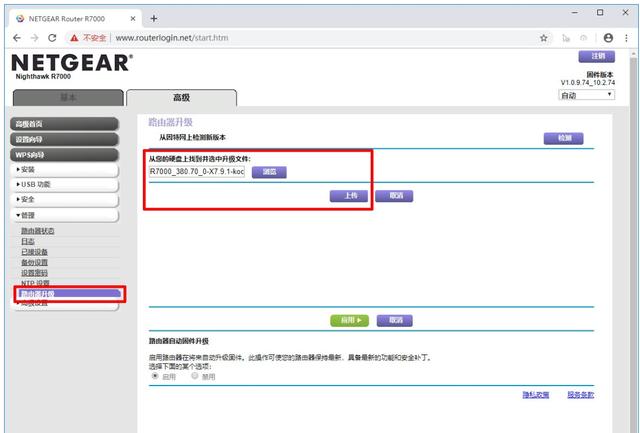The width and height of the screenshot is (640, 433).
Task: Click the cursor extension icon in toolbar
Action: point(566,38)
